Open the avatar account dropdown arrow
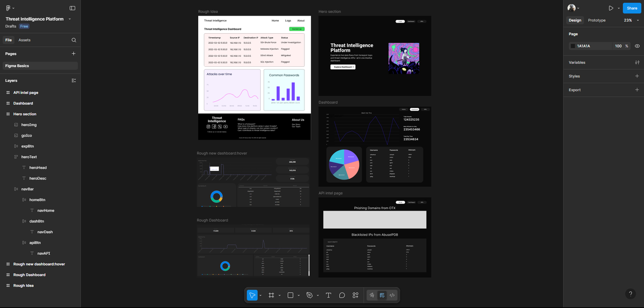The width and height of the screenshot is (644, 308). pos(579,8)
